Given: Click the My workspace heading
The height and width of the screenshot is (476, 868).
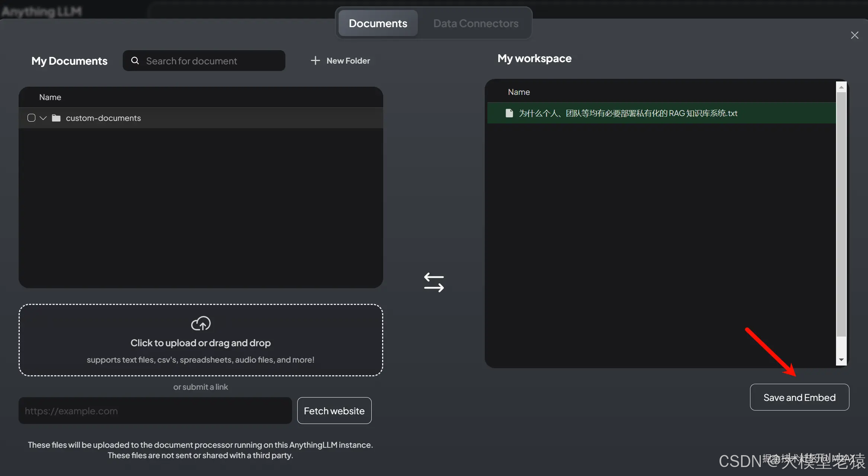Looking at the screenshot, I should [x=535, y=58].
